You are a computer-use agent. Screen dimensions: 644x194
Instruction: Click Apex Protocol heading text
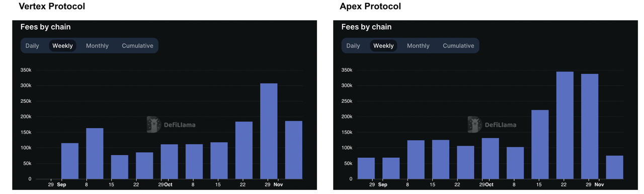(370, 7)
